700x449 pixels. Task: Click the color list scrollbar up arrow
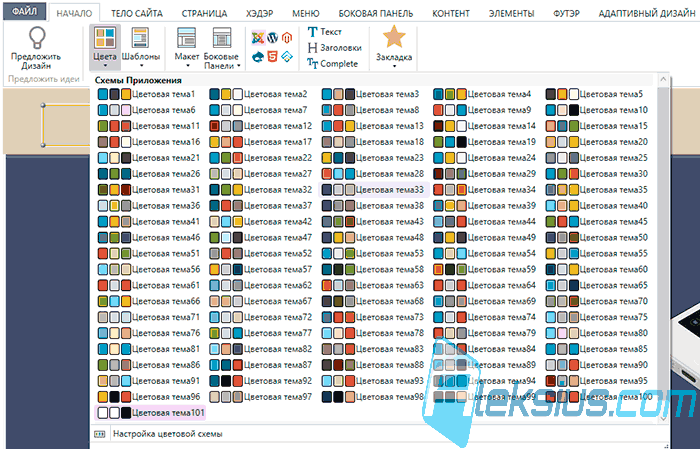pyautogui.click(x=663, y=80)
